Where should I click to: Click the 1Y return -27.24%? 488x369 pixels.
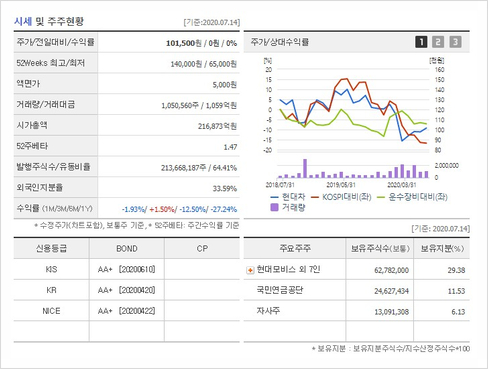pyautogui.click(x=224, y=209)
